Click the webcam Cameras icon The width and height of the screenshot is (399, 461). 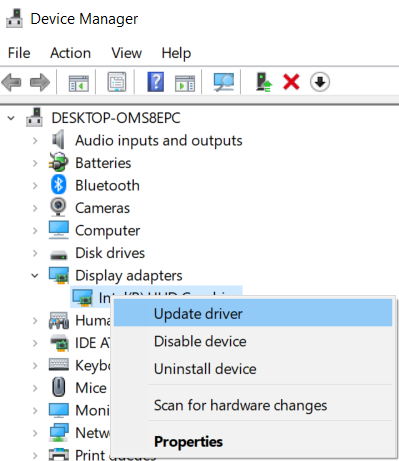59,207
